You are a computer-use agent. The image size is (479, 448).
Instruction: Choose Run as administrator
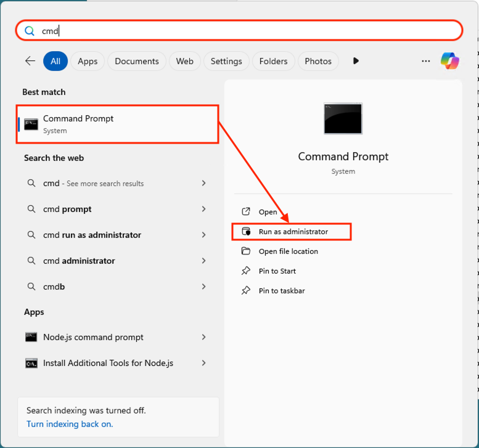click(x=292, y=232)
